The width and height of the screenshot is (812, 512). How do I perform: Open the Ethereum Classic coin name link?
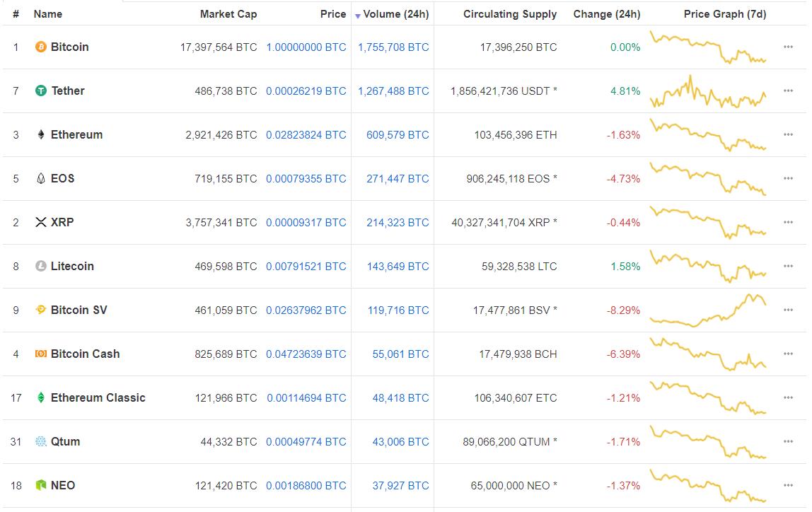(98, 398)
